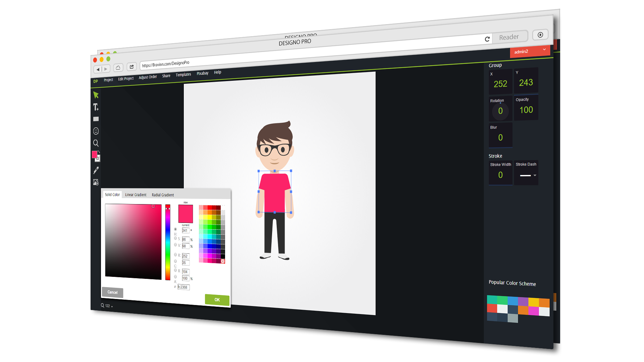This screenshot has width=644, height=362.
Task: Open the Templates menu
Action: coord(183,75)
